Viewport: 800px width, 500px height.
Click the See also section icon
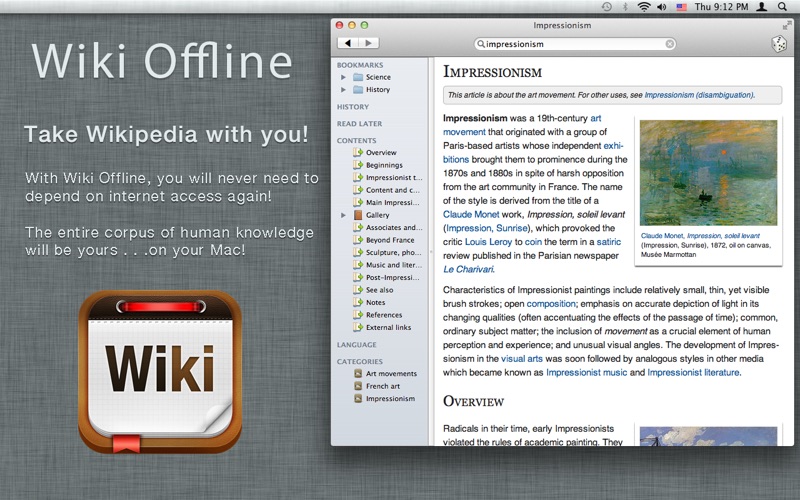point(358,290)
